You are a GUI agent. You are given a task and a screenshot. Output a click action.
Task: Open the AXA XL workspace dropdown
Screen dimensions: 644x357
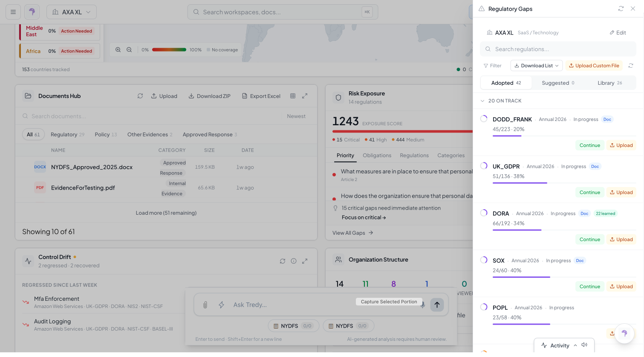tap(72, 12)
